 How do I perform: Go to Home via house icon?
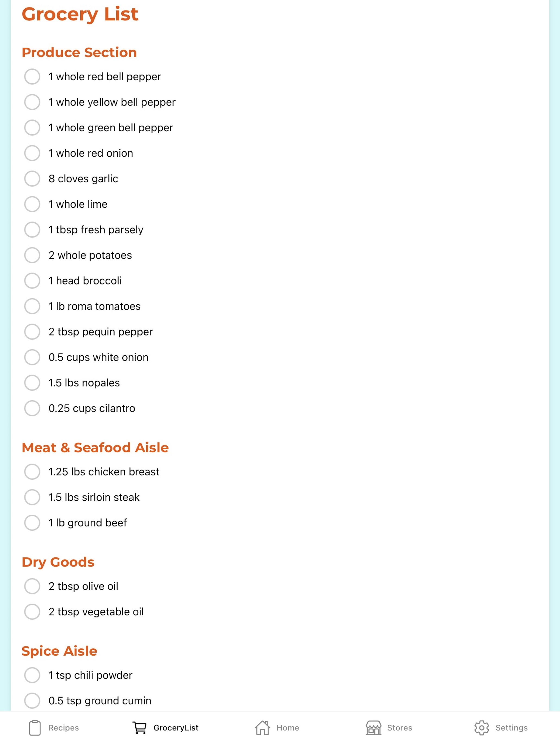click(262, 727)
